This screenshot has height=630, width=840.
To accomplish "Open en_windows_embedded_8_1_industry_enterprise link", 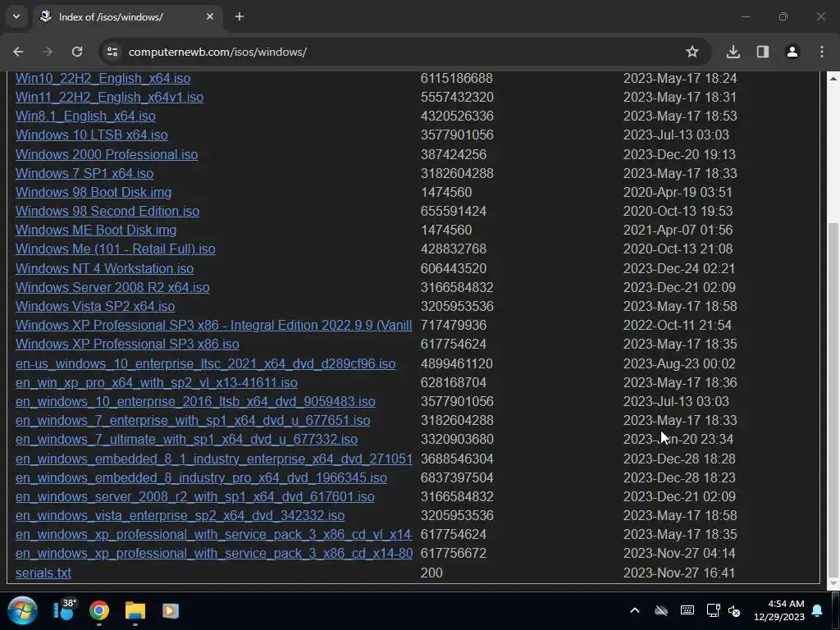I will pos(214,459).
